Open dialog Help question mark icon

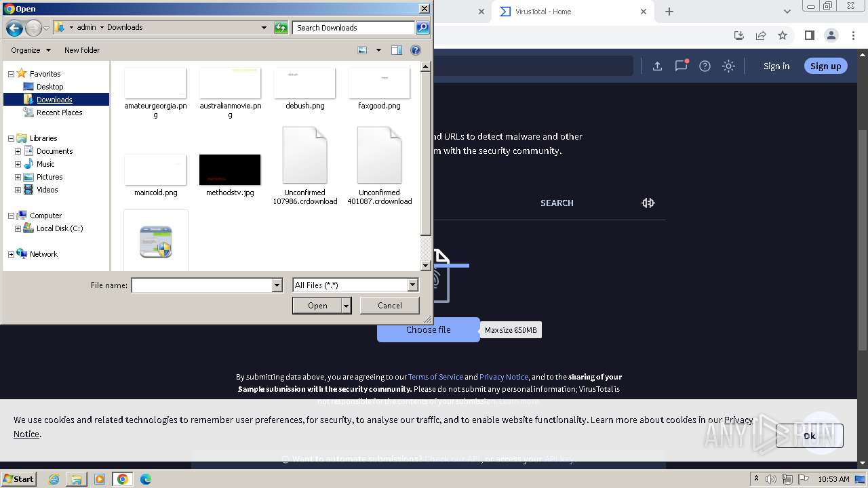(416, 50)
